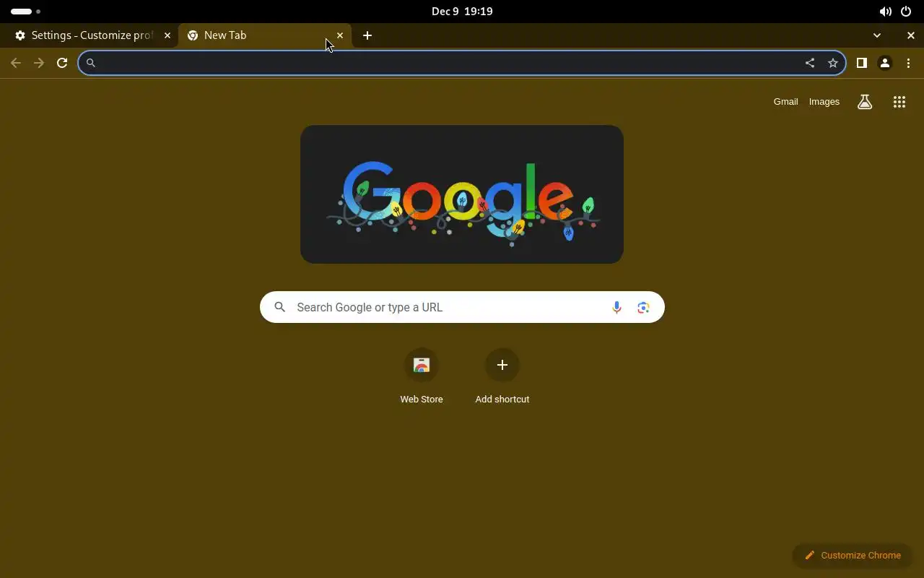Open the Dec 9 19:19 clock menu
Viewport: 924px width, 578px height.
point(462,12)
